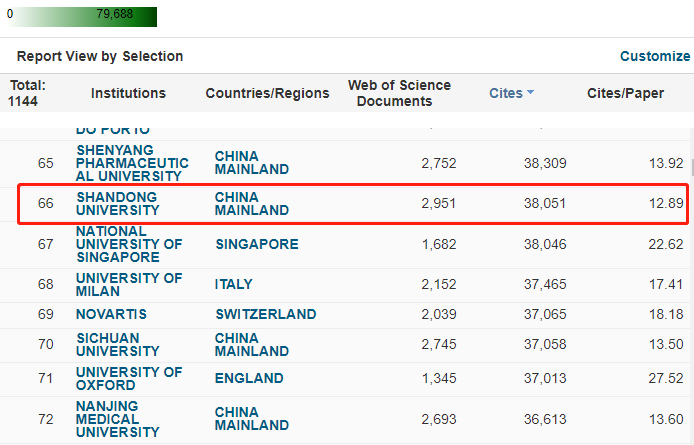The height and width of the screenshot is (445, 694).
Task: Click Switzerland country link
Action: (264, 314)
